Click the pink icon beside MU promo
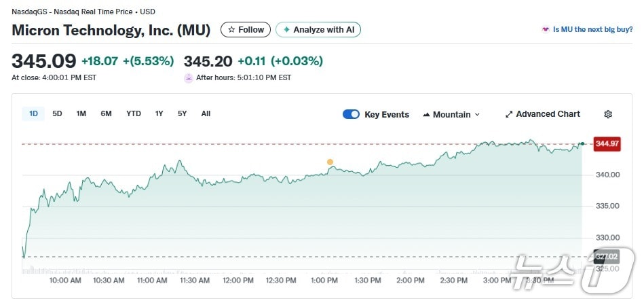Viewport: 644px width, 303px height. [x=545, y=30]
